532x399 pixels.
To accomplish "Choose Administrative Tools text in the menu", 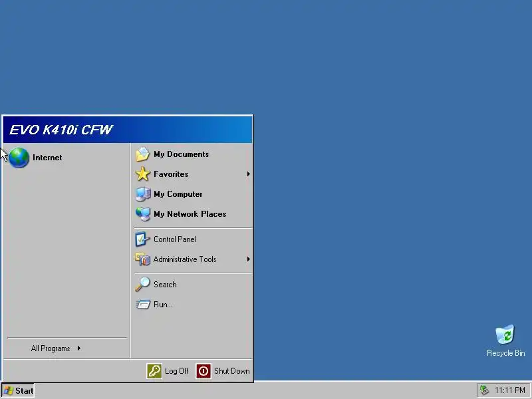I will [x=185, y=259].
